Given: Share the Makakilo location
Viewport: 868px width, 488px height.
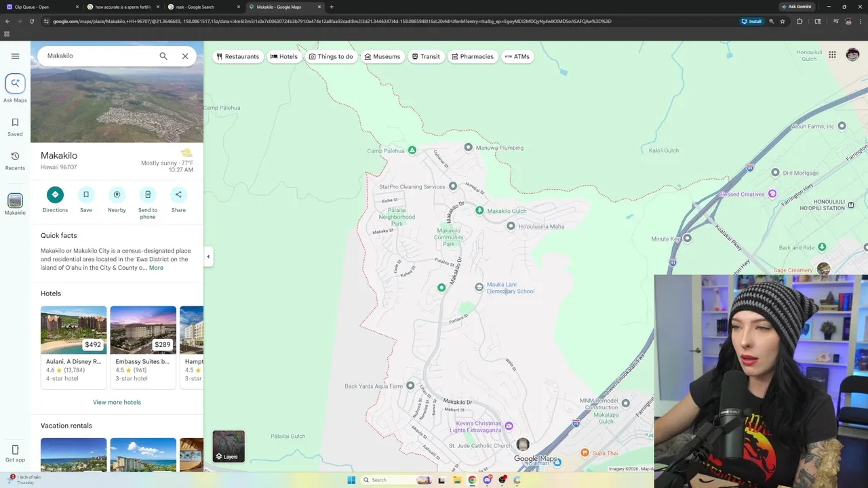Looking at the screenshot, I should click(178, 200).
